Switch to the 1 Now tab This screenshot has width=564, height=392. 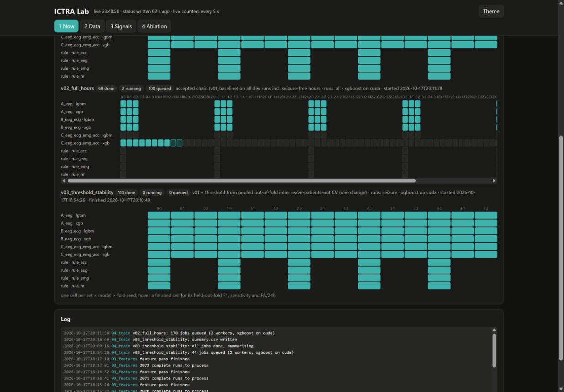(x=66, y=27)
